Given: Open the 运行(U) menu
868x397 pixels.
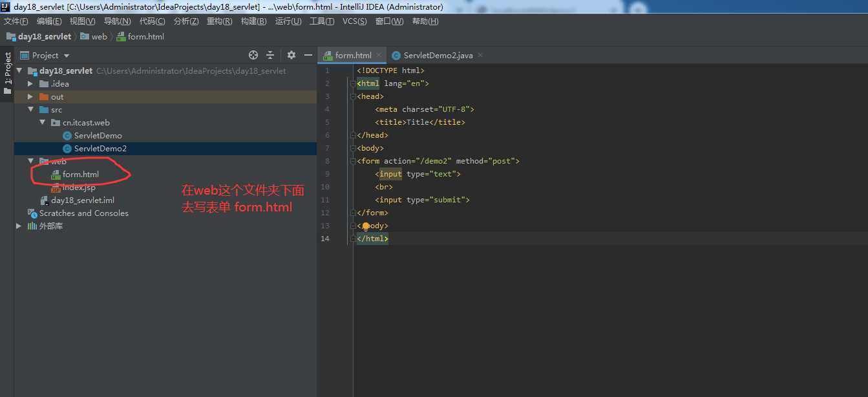Looking at the screenshot, I should click(x=288, y=21).
